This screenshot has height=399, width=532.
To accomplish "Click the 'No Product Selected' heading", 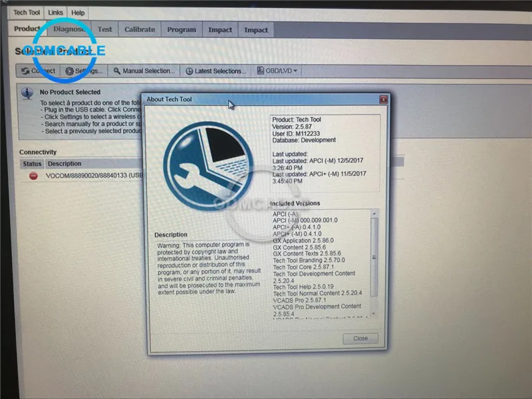I will (x=70, y=92).
